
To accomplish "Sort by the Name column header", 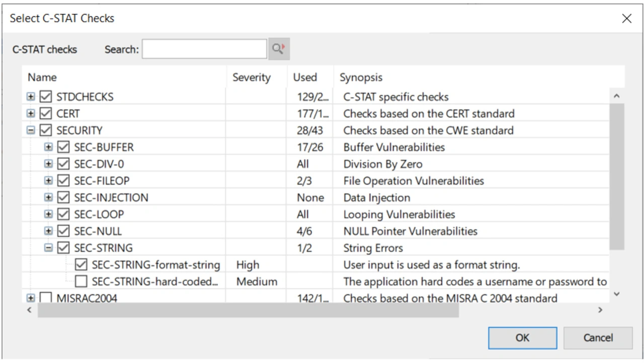I will [x=42, y=78].
